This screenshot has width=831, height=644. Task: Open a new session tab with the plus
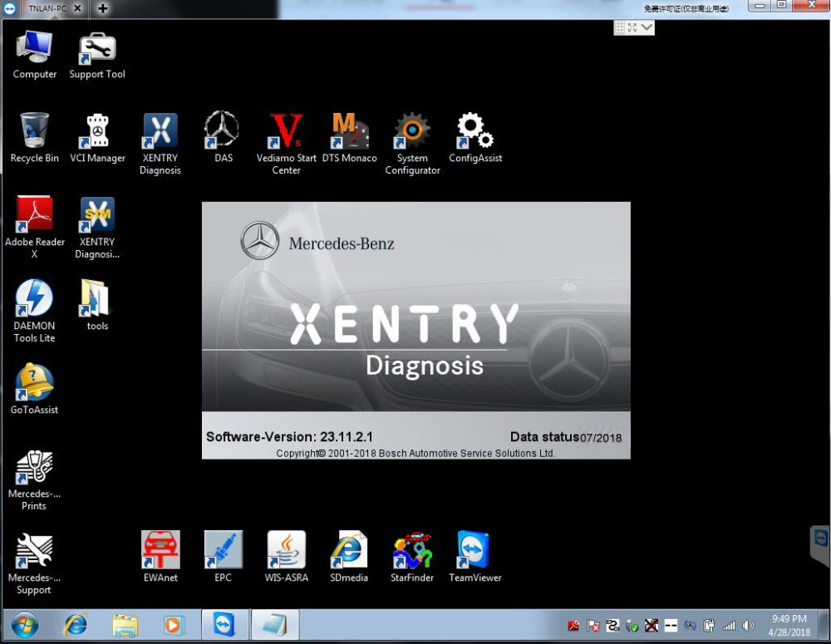click(102, 8)
